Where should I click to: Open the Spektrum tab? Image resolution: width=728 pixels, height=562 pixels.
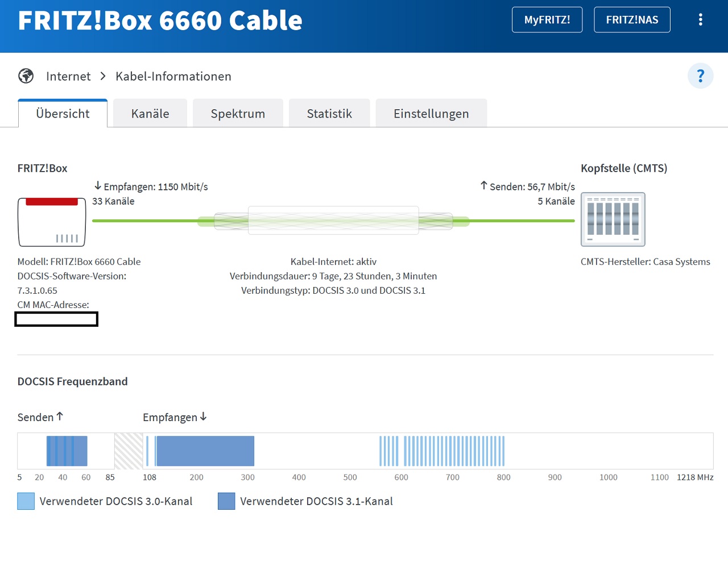coord(238,114)
